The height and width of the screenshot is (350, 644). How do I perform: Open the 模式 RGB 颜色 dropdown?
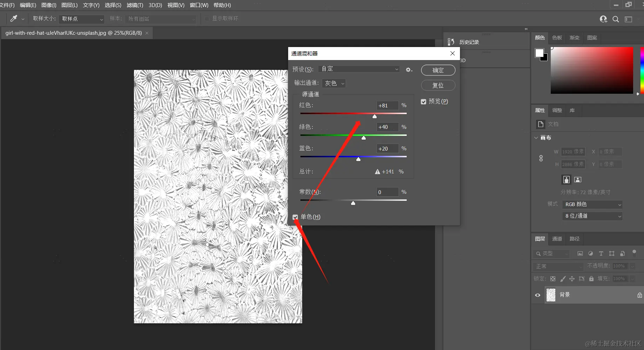592,205
